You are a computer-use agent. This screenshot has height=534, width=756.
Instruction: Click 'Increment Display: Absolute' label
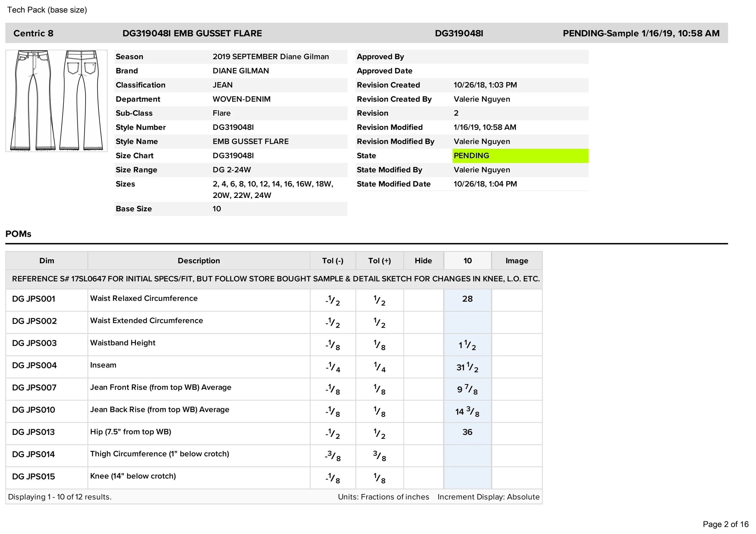pos(489,497)
